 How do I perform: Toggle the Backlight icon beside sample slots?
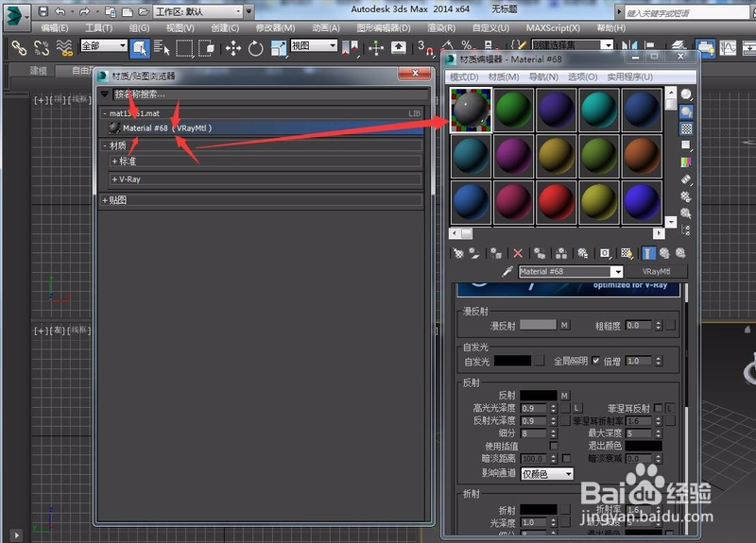(686, 111)
